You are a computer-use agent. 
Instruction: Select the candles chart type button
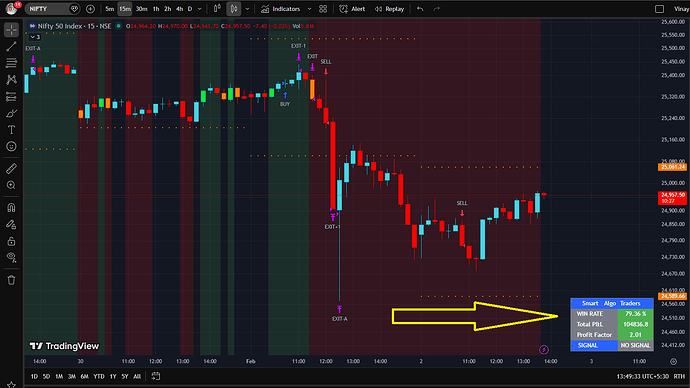[x=234, y=9]
